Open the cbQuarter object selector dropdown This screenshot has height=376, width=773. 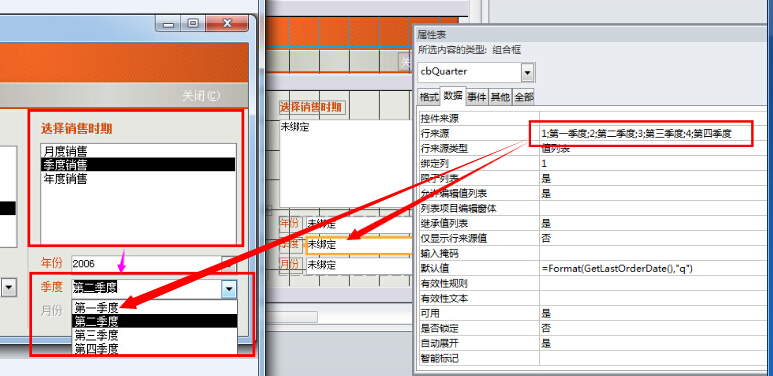coord(527,72)
